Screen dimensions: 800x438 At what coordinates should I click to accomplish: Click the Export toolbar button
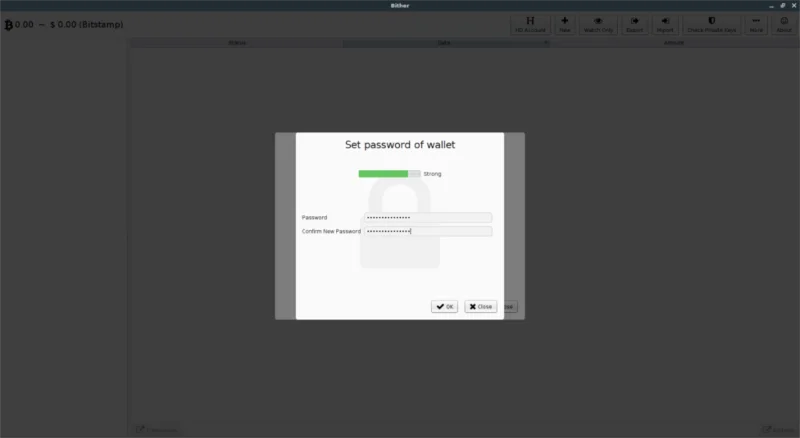tap(635, 25)
